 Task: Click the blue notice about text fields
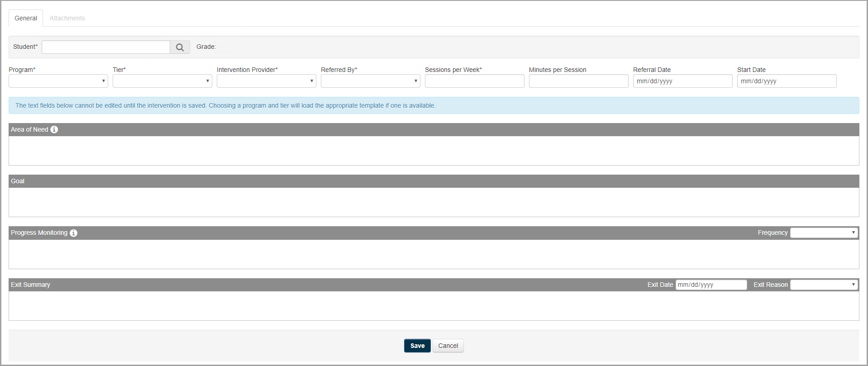point(434,105)
